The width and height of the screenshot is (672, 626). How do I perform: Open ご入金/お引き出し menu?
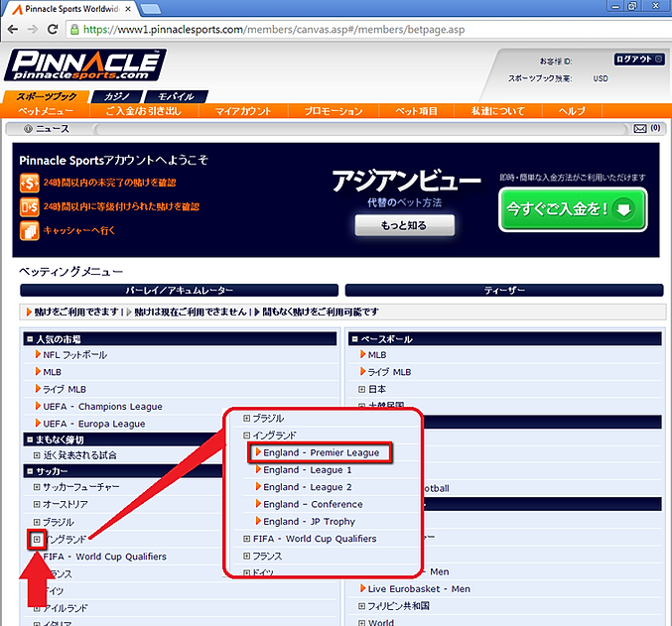pyautogui.click(x=144, y=111)
